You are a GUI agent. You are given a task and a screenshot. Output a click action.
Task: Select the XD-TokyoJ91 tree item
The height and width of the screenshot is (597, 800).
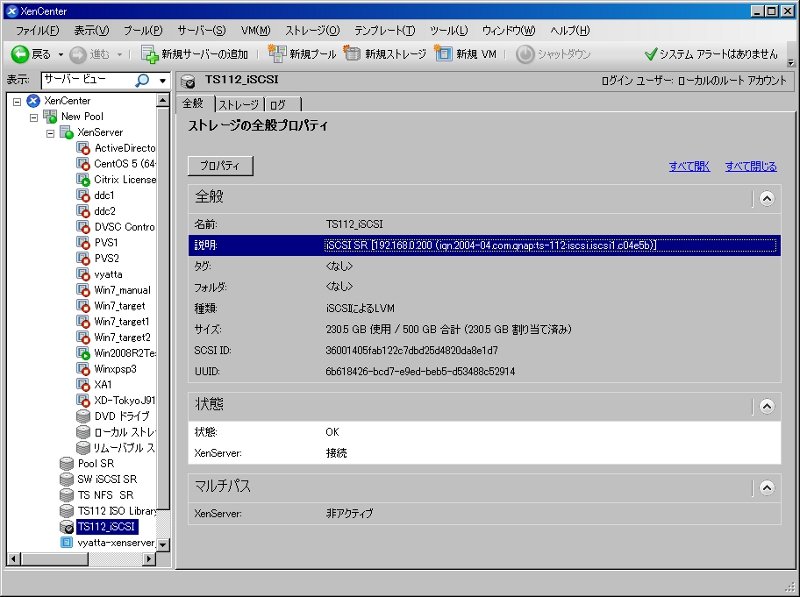pos(124,401)
